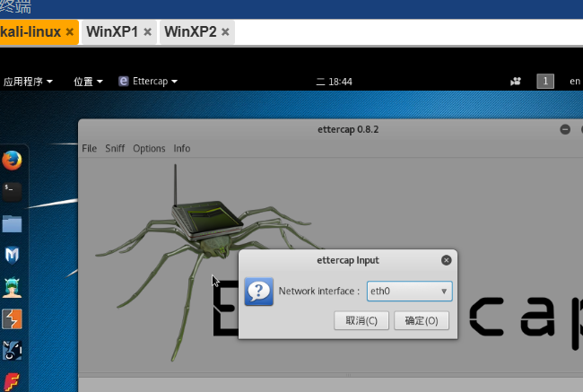The width and height of the screenshot is (583, 392).
Task: Close the kali-linux tab
Action: point(70,32)
